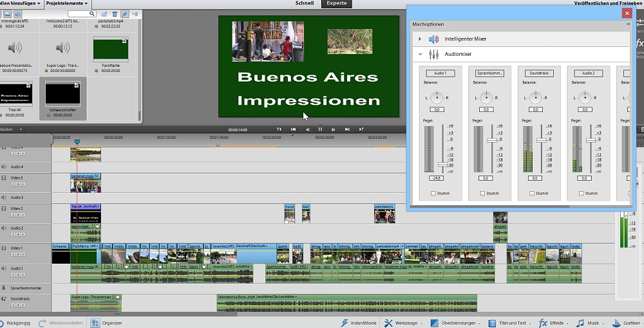Click the Soundtrack channel name box
This screenshot has width=644, height=328.
tap(539, 73)
